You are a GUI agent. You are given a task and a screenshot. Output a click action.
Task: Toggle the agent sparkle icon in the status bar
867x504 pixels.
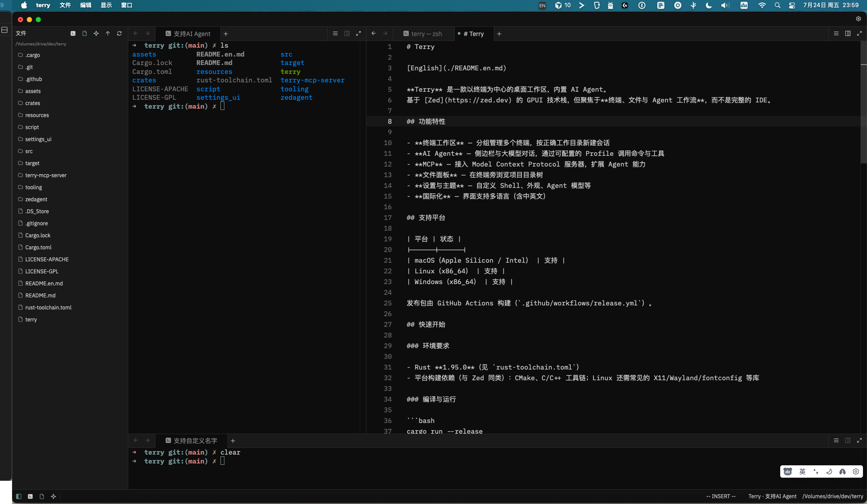point(53,496)
